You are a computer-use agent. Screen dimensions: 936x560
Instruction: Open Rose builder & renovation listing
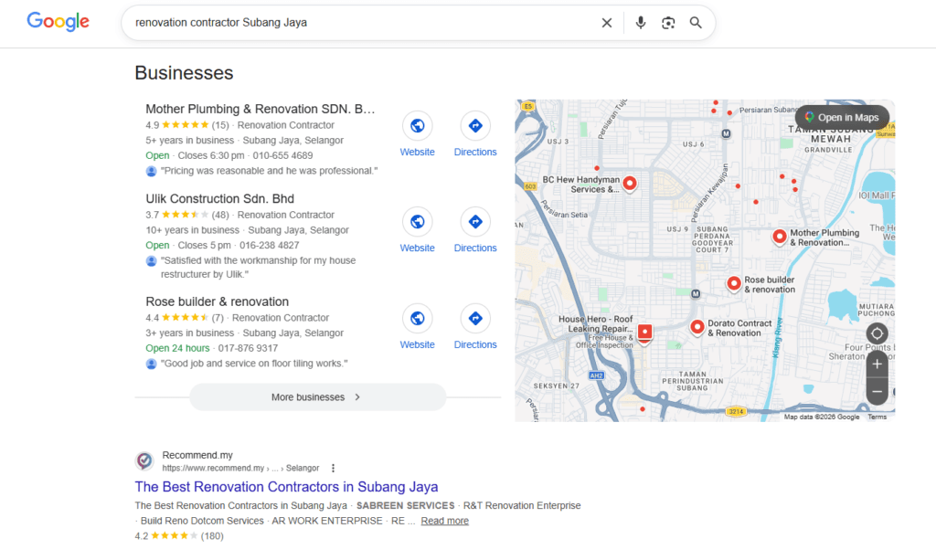click(218, 301)
